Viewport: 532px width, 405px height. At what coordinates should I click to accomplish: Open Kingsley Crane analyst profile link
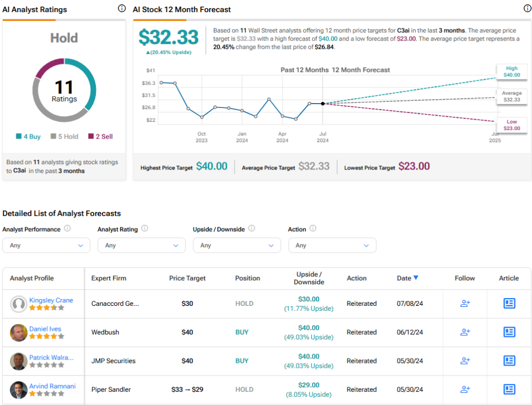[51, 300]
